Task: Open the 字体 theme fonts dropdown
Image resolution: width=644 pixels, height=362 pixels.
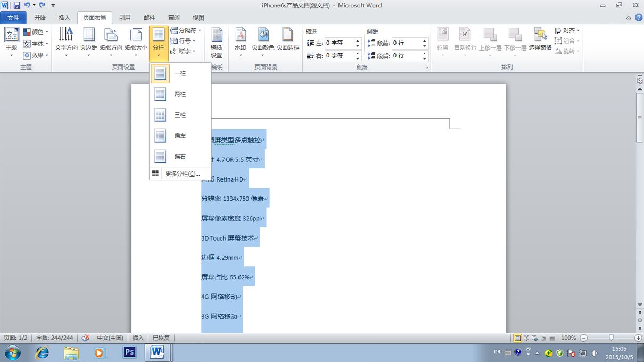Action: (x=36, y=44)
